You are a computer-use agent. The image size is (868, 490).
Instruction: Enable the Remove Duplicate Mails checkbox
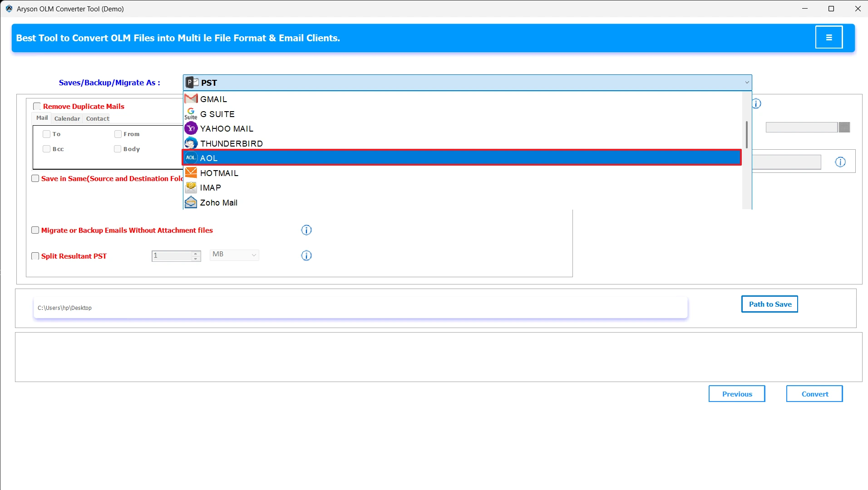click(x=38, y=106)
